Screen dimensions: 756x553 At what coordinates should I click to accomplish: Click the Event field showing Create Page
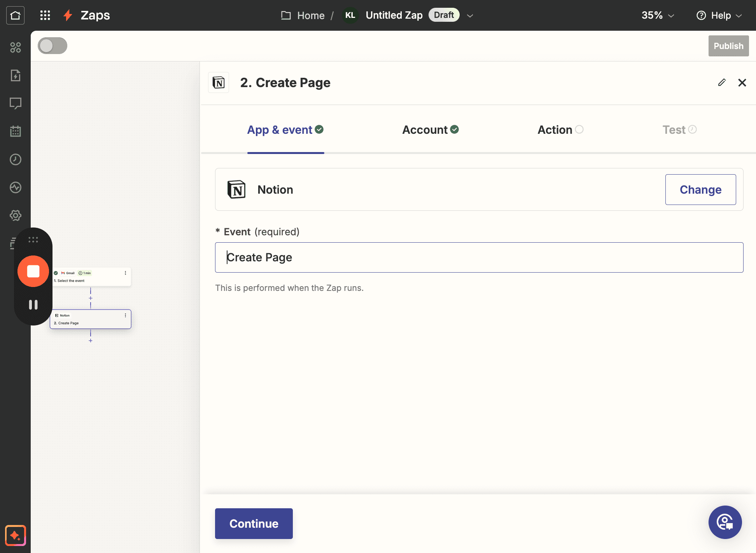[479, 257]
